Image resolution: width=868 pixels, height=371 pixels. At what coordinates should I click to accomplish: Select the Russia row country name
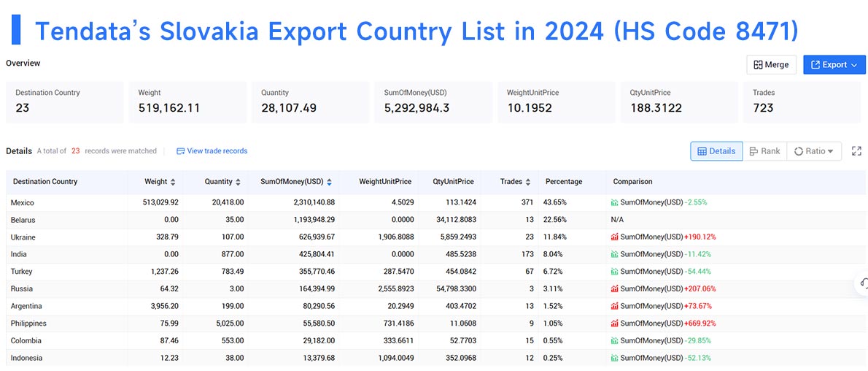22,288
